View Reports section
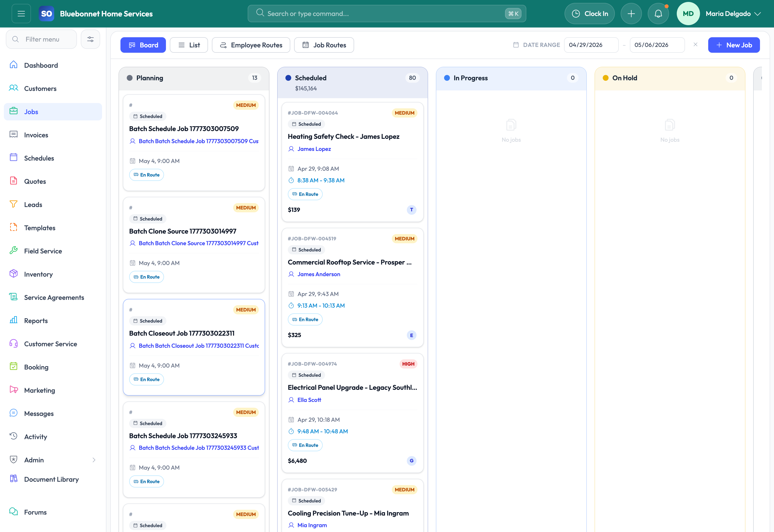This screenshot has height=532, width=774. coord(53,321)
